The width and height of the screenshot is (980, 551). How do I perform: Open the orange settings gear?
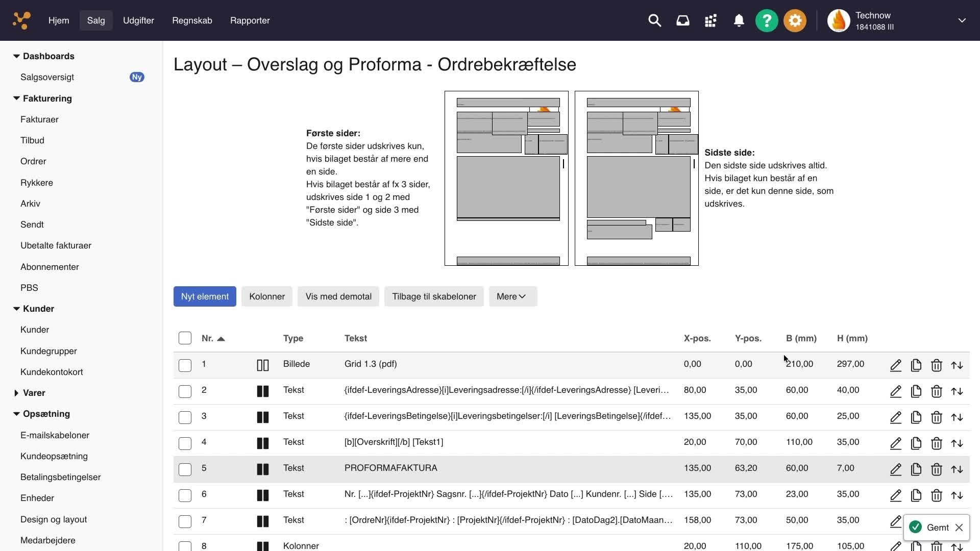pos(795,20)
